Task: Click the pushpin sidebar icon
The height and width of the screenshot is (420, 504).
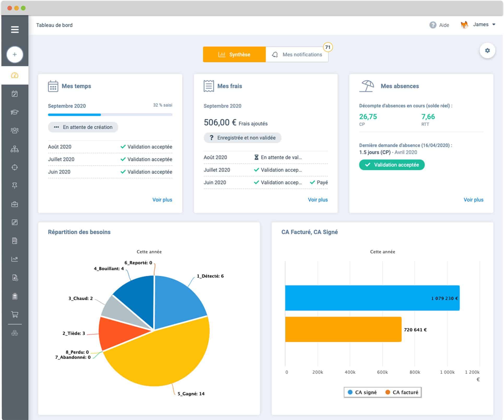Action: pos(15,186)
